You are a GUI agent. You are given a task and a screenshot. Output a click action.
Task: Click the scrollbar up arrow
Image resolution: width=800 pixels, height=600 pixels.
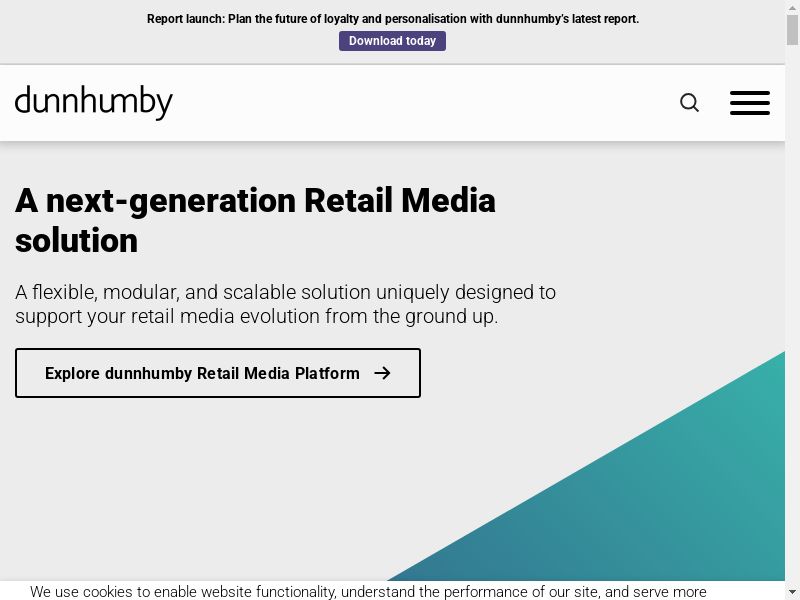792,8
